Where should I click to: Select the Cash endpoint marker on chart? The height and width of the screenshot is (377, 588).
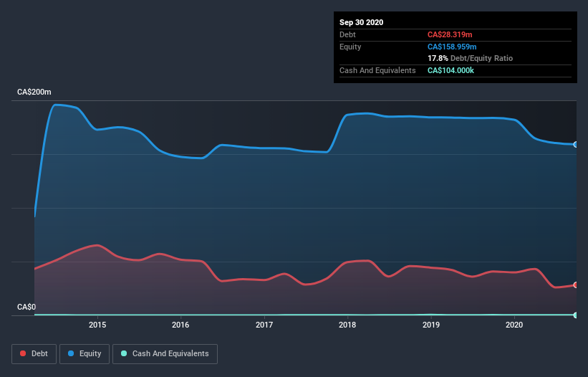(x=576, y=315)
